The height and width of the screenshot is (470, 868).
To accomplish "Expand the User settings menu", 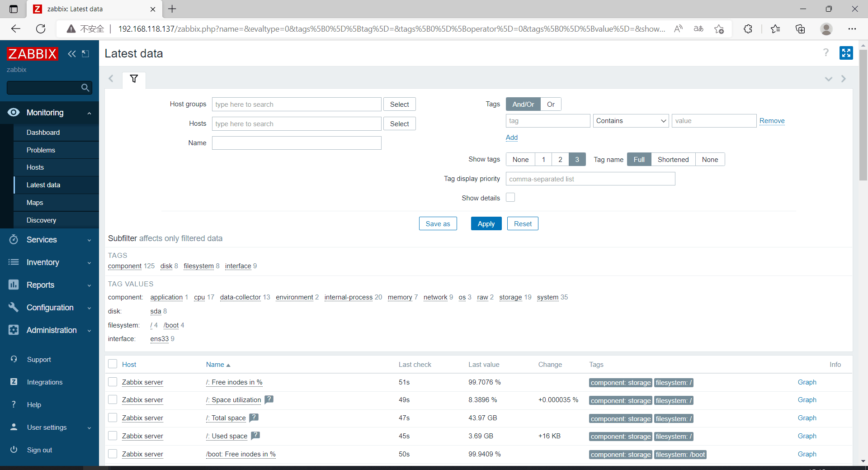I will 90,428.
